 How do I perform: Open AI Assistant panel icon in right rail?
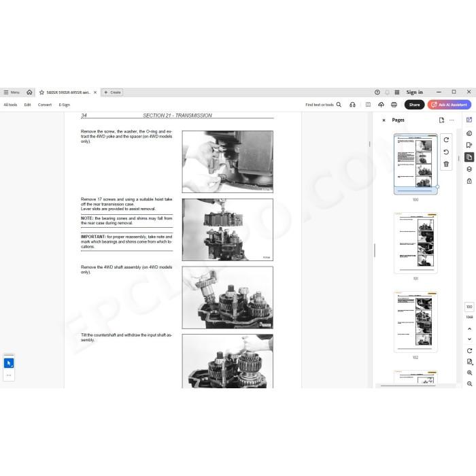coord(469,120)
